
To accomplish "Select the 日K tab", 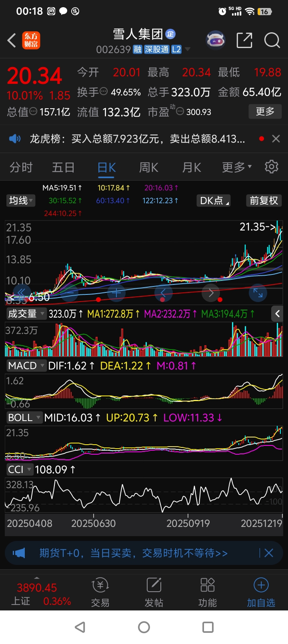I will [106, 167].
